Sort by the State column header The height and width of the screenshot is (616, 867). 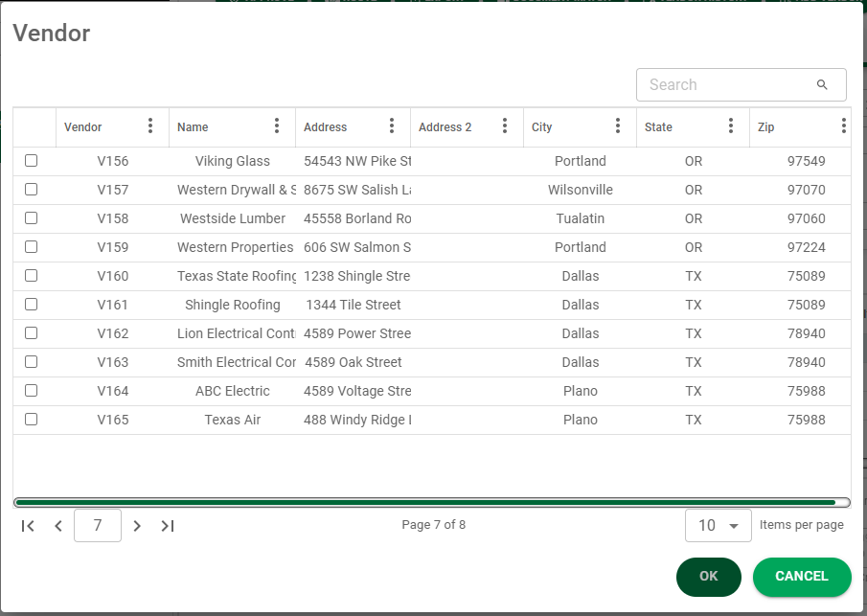(658, 127)
